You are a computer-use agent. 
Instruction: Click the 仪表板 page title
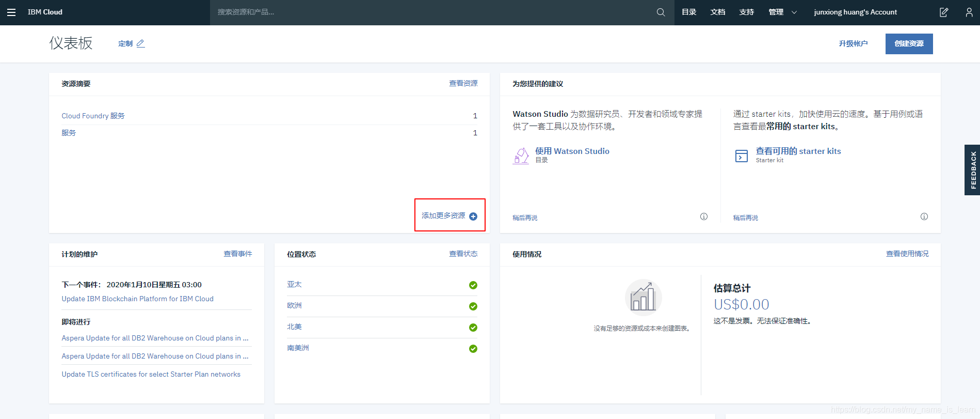click(71, 43)
